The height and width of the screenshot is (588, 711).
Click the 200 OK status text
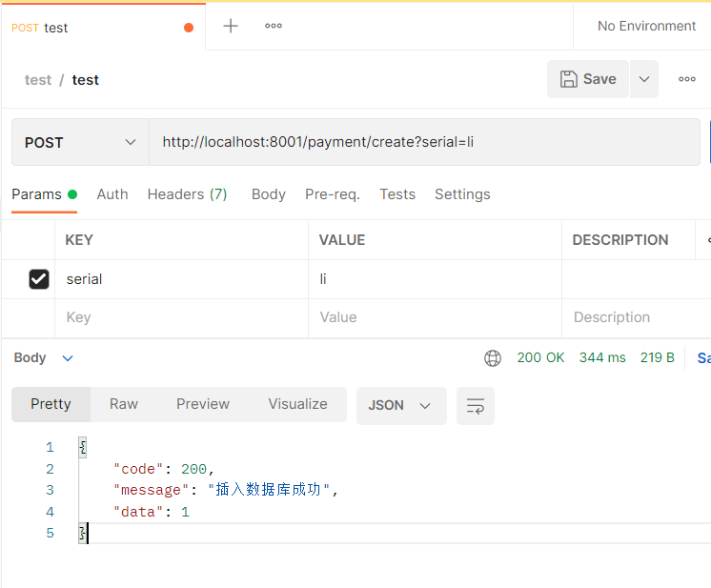(x=540, y=357)
